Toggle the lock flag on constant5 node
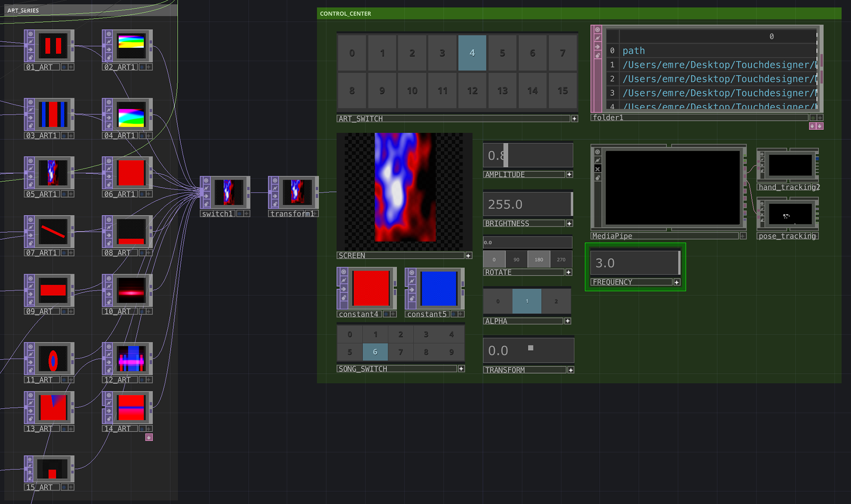This screenshot has width=851, height=504. [x=411, y=298]
